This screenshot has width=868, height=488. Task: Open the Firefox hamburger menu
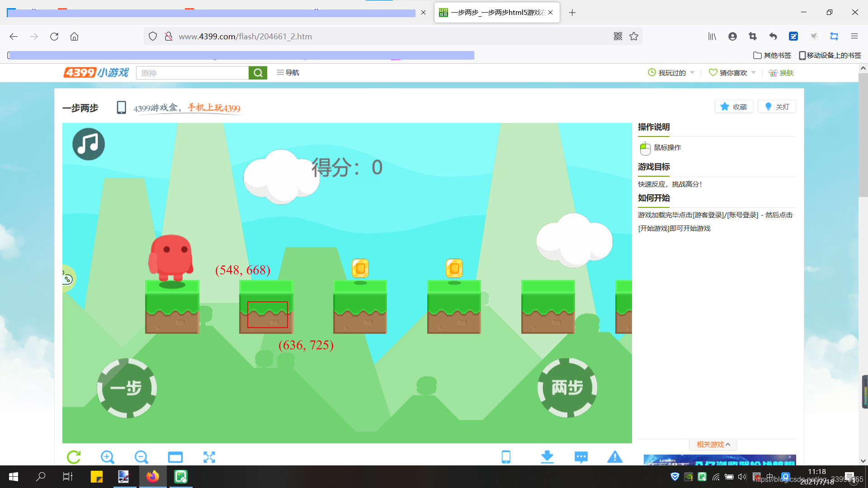click(854, 36)
